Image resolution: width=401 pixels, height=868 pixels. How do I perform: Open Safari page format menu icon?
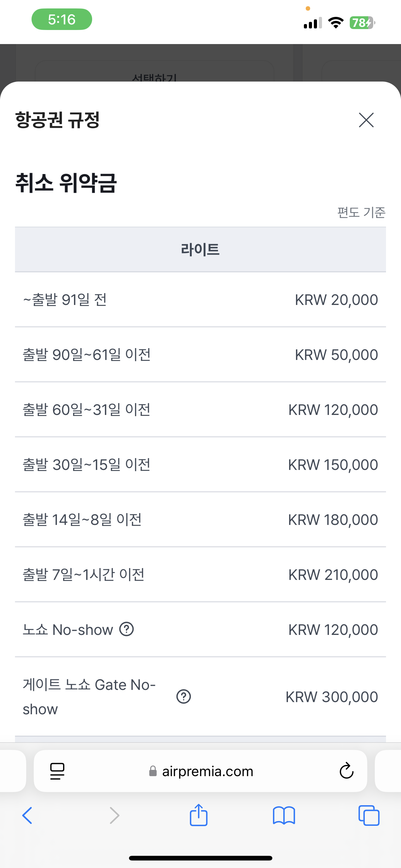[57, 771]
